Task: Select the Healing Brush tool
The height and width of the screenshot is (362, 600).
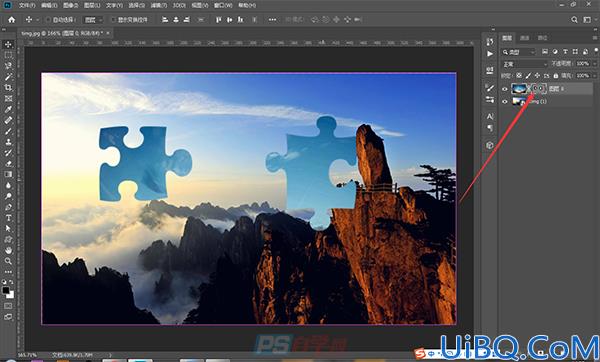Action: (8, 120)
